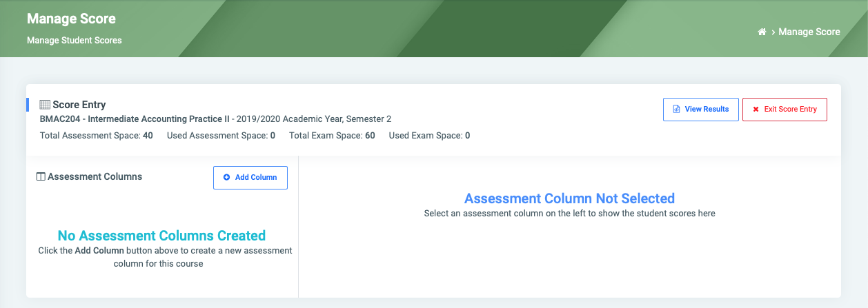Image resolution: width=868 pixels, height=308 pixels.
Task: Click the Manage Student Scores subtitle
Action: 75,41
